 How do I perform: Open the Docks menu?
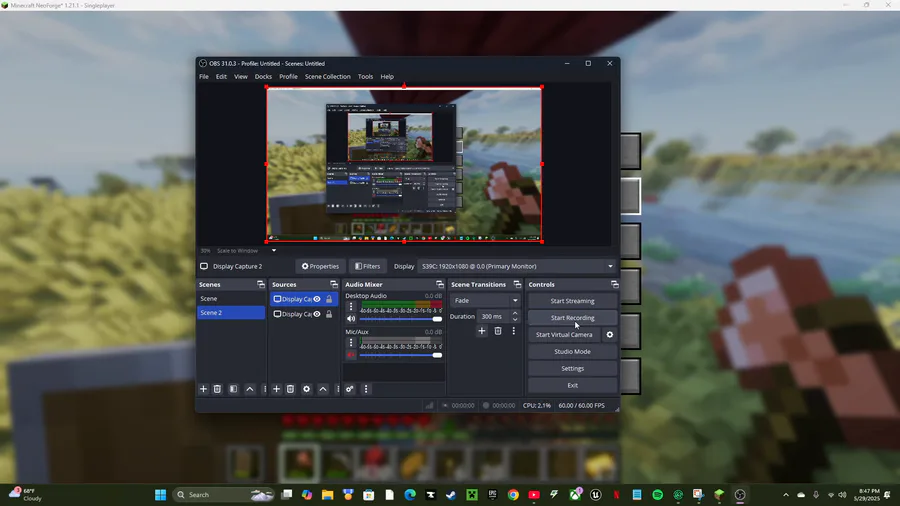pyautogui.click(x=263, y=76)
